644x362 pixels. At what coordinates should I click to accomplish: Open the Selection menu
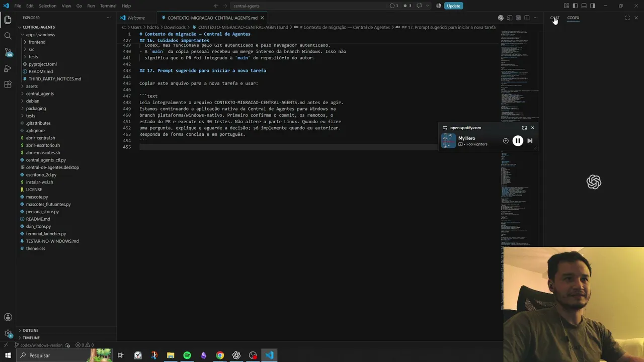pyautogui.click(x=48, y=6)
